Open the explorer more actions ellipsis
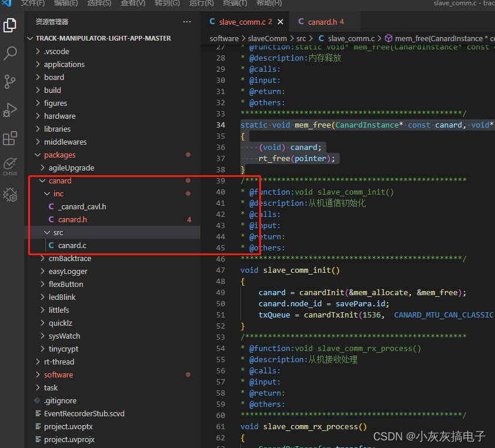The height and width of the screenshot is (448, 495). [187, 22]
